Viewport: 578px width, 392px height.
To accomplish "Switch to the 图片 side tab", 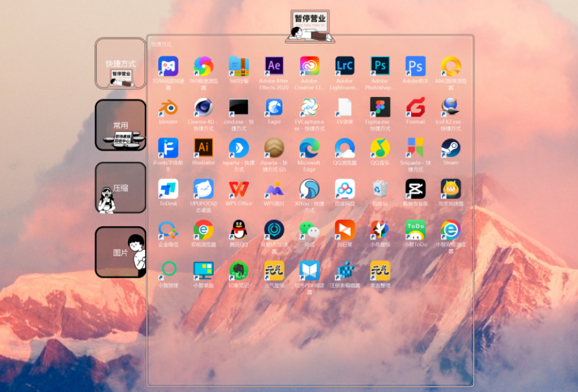I will [121, 252].
